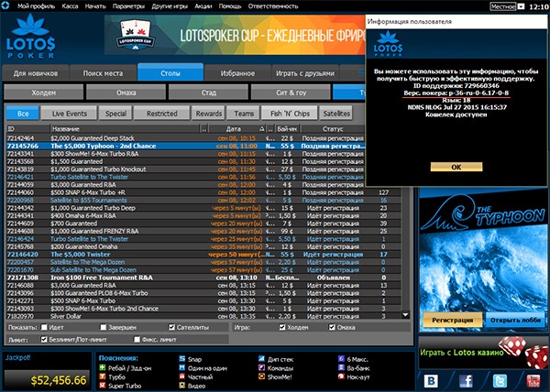Screen dimensions: 550x392
Task: Open the Twitter social icon
Action: coord(500,381)
